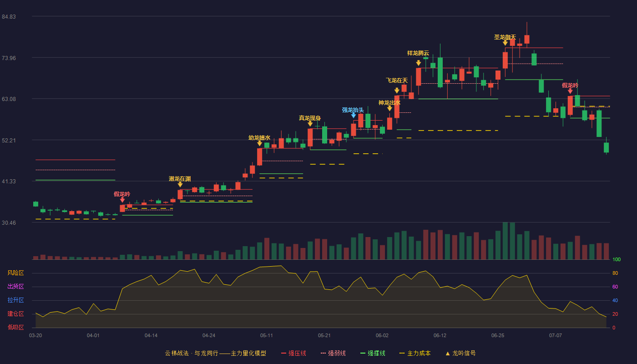Click the magenta 60 indicator scale value
The height and width of the screenshot is (364, 637).
pos(615,287)
